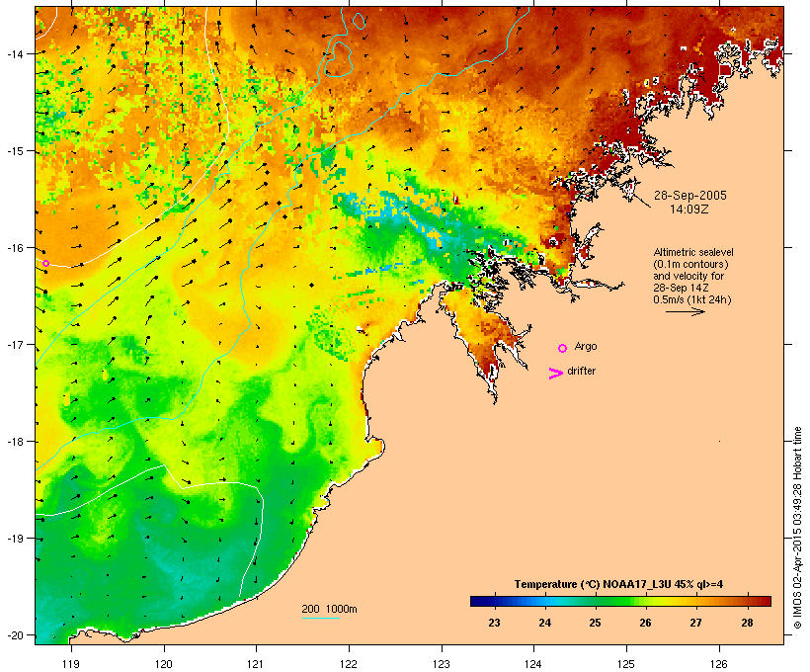This screenshot has width=810, height=672.
Task: Click the 'and velocity for' caption line
Action: (688, 276)
